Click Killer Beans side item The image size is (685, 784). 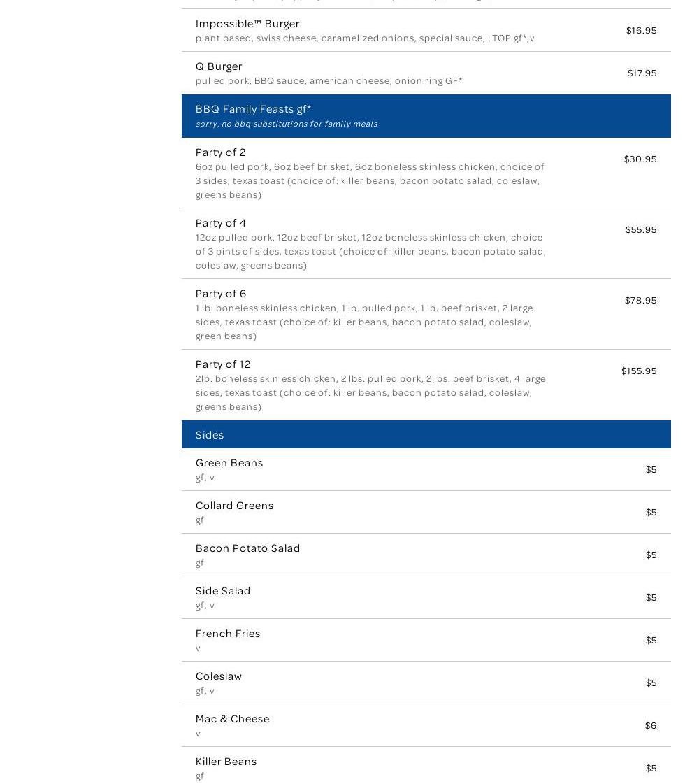point(226,761)
